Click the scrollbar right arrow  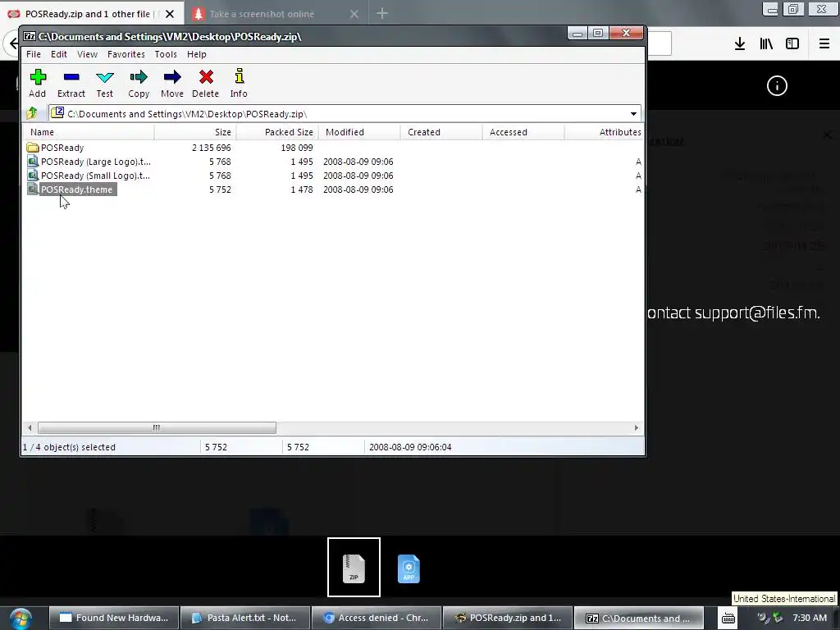point(637,427)
